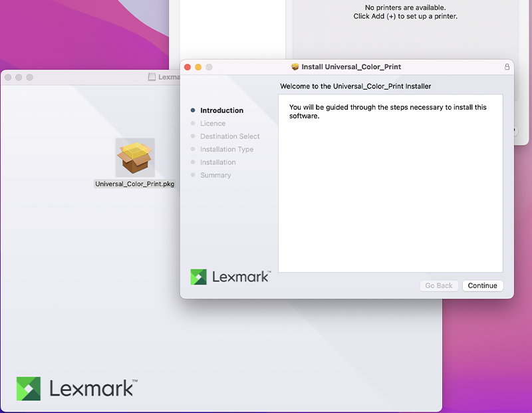This screenshot has width=532, height=413.
Task: Click the package icon in installer title bar
Action: [x=295, y=67]
